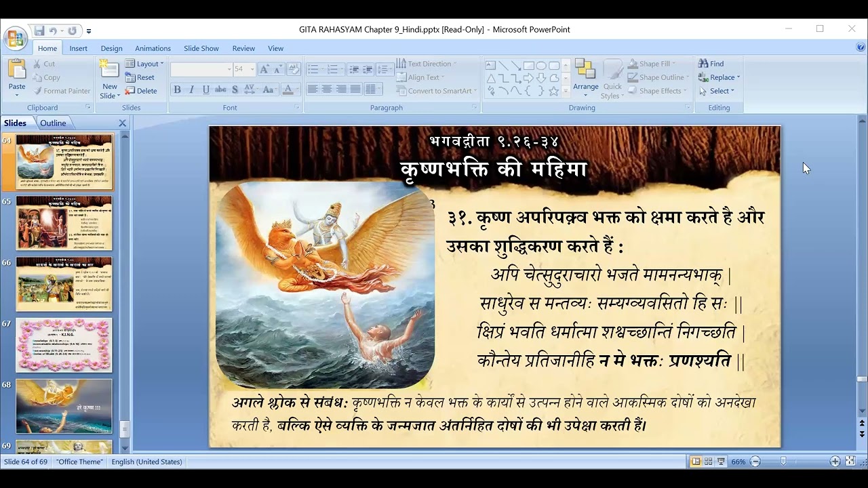Switch to the Animations tab

153,48
